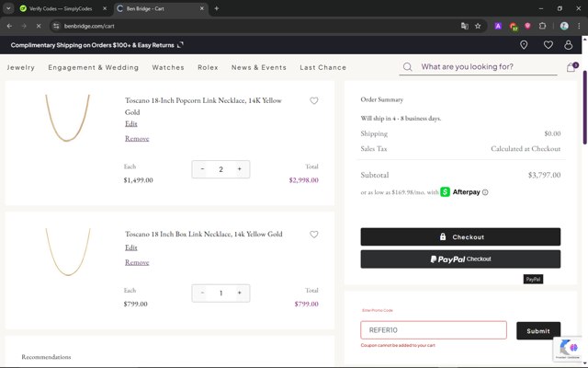588x368 pixels.
Task: Bookmark this page with star icon
Action: pos(478,26)
